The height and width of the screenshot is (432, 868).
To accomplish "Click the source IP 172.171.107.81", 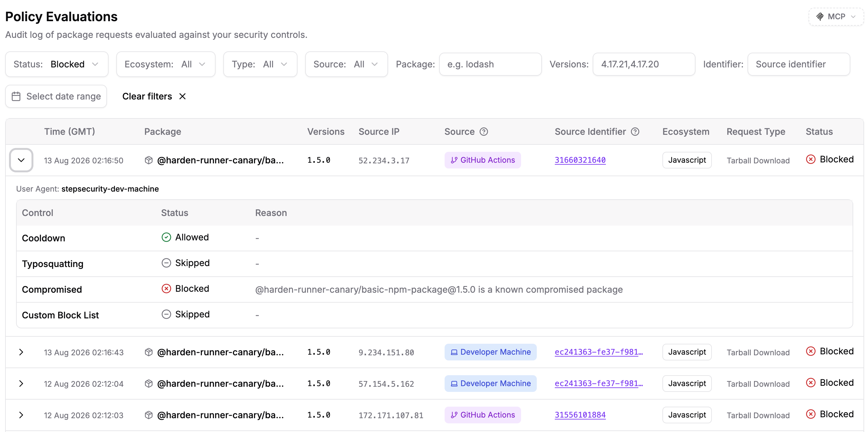I will [x=391, y=416].
